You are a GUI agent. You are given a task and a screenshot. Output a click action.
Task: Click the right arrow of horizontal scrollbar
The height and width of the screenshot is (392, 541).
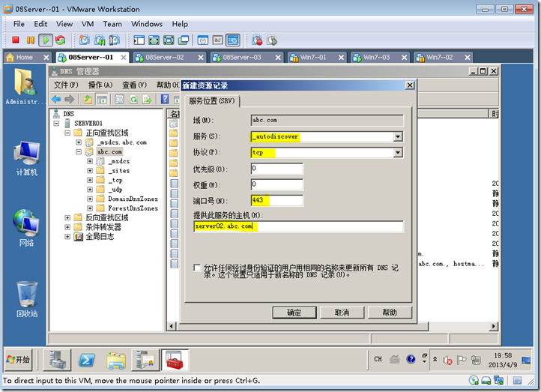pyautogui.click(x=494, y=326)
